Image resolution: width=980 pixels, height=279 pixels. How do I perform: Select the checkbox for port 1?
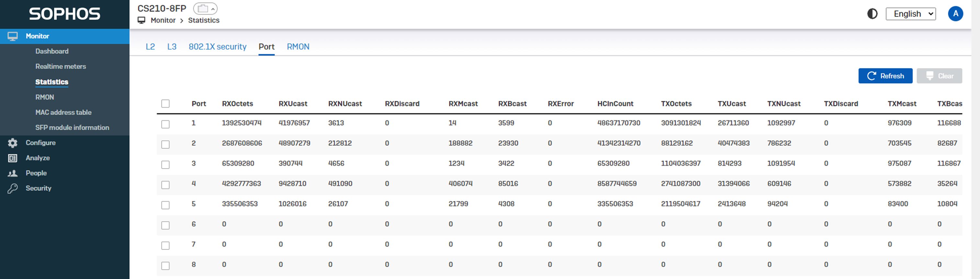click(x=165, y=124)
